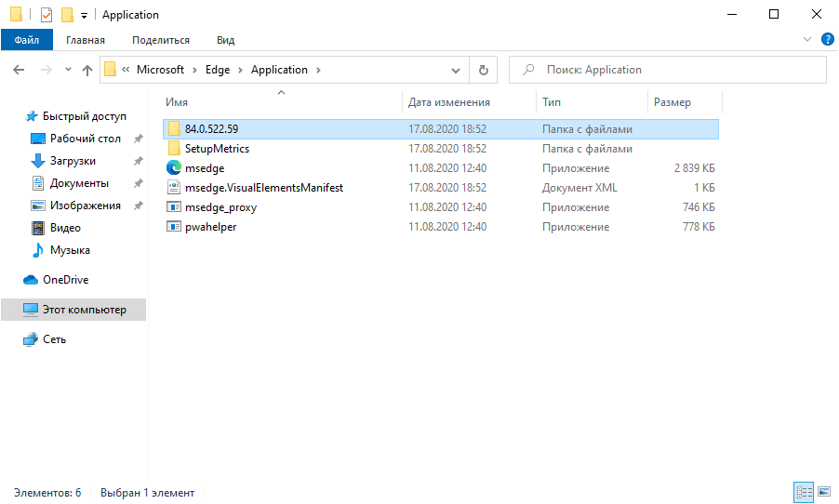Refresh the Application folder view
The image size is (839, 504).
tap(483, 70)
